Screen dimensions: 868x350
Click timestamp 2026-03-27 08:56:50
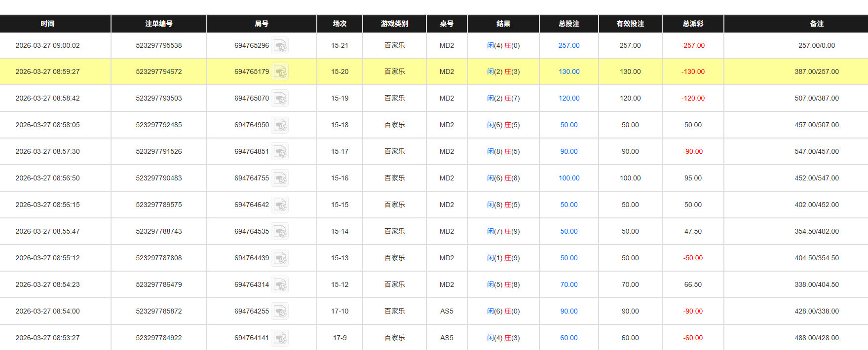47,178
